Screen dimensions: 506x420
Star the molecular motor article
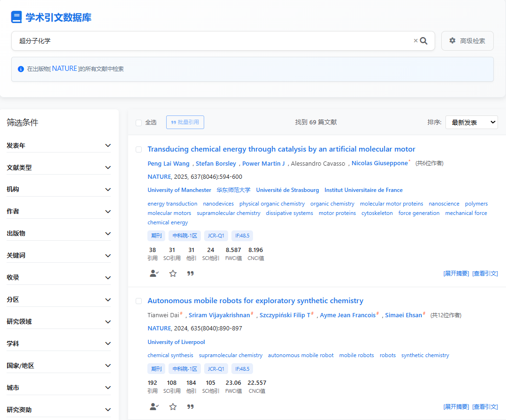(173, 274)
